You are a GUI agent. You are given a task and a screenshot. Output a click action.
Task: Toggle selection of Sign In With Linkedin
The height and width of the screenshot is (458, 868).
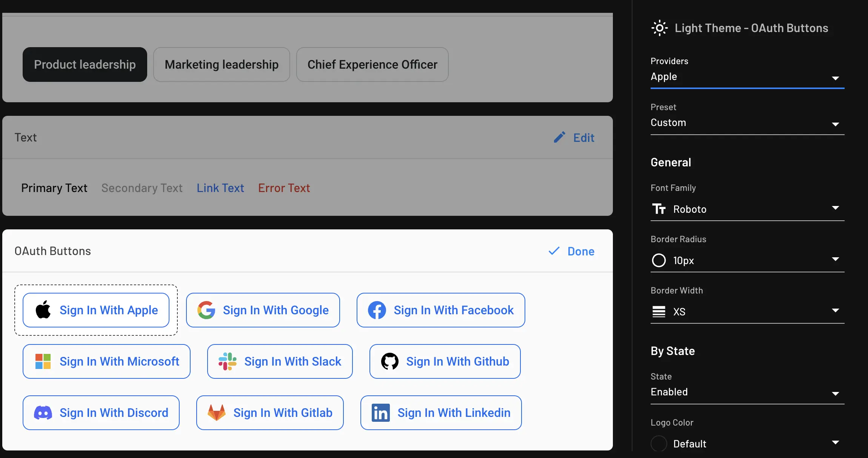pos(440,412)
